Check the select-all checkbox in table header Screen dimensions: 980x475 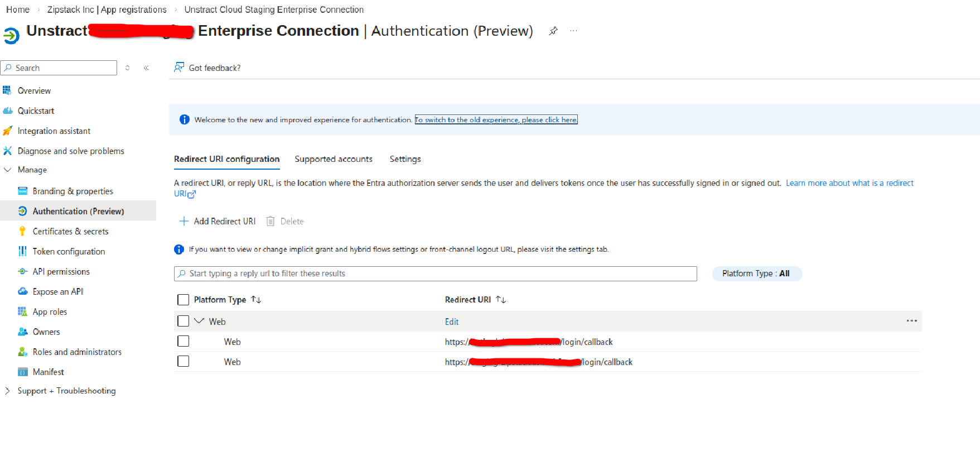(183, 300)
